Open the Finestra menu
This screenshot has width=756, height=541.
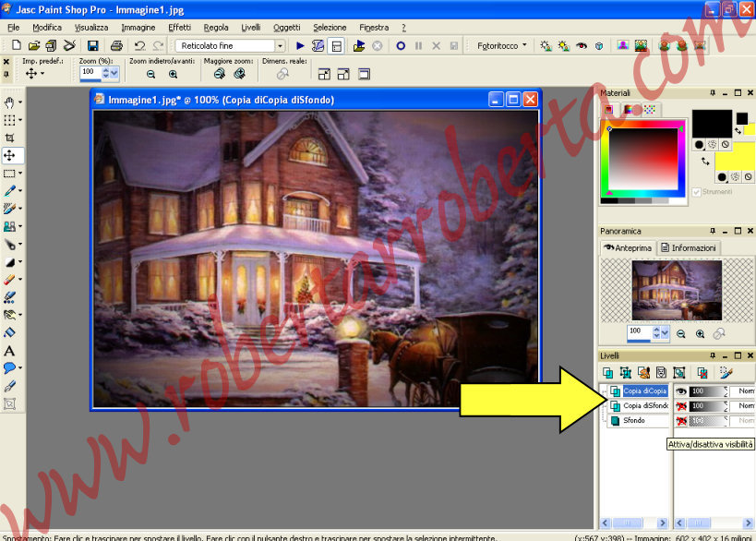[374, 28]
